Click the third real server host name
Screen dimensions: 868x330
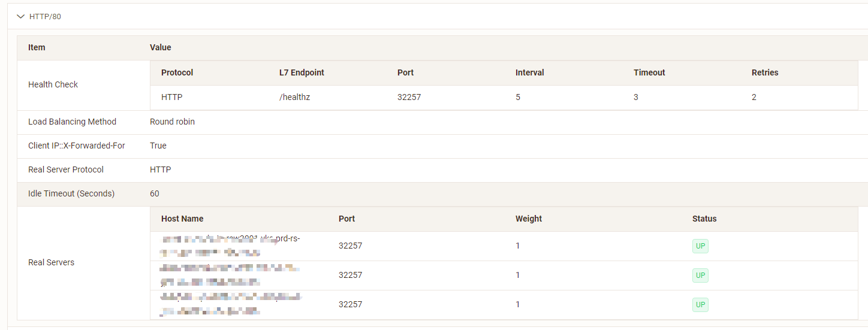coord(231,304)
